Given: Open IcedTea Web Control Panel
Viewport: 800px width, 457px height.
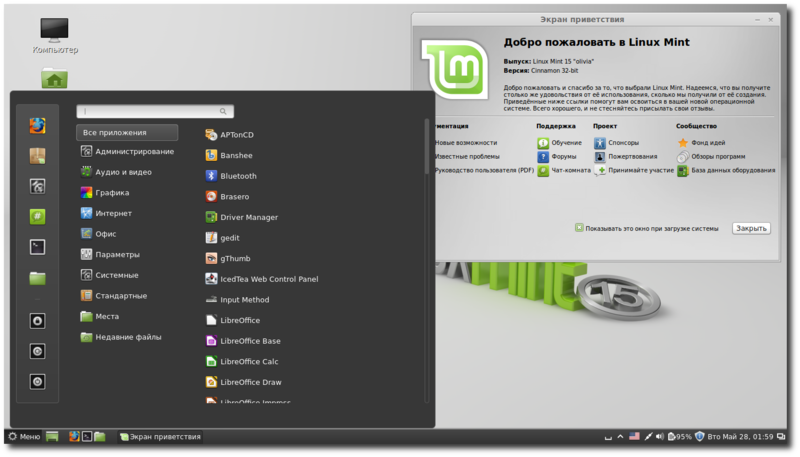Looking at the screenshot, I should pos(262,279).
